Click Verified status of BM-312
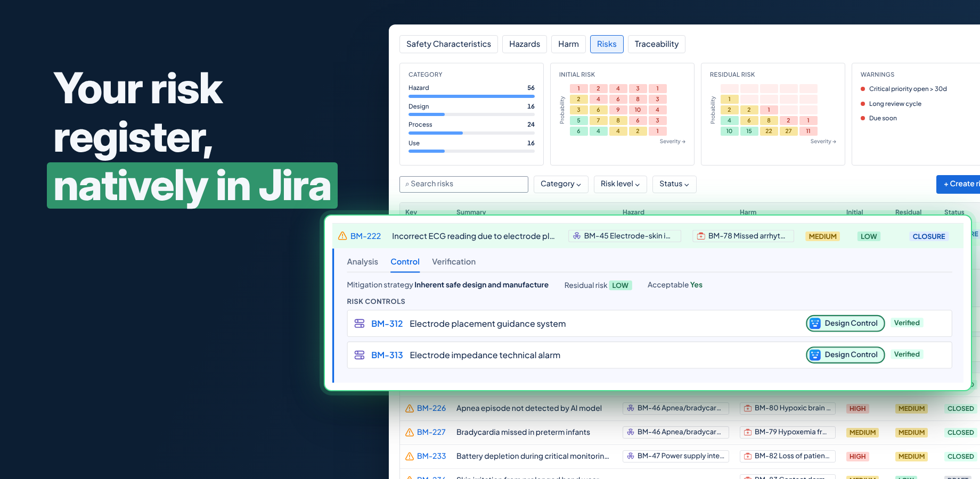Viewport: 980px width, 479px height. click(x=907, y=323)
